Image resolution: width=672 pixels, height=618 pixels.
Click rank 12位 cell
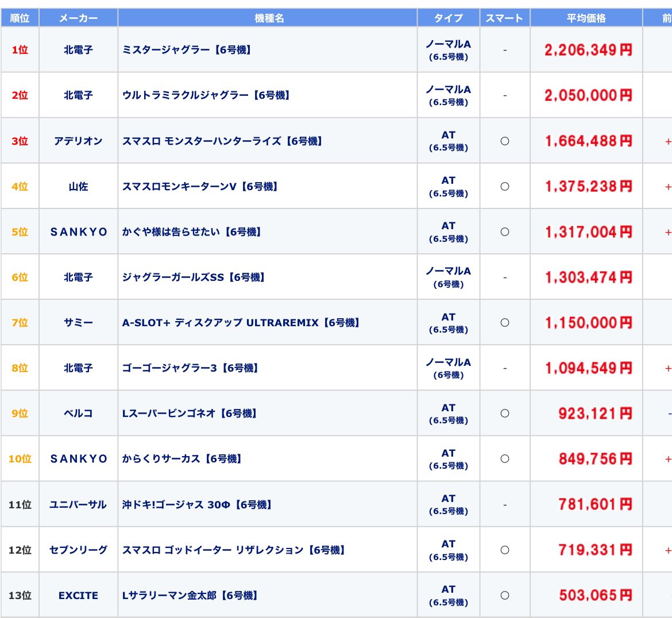[20, 550]
